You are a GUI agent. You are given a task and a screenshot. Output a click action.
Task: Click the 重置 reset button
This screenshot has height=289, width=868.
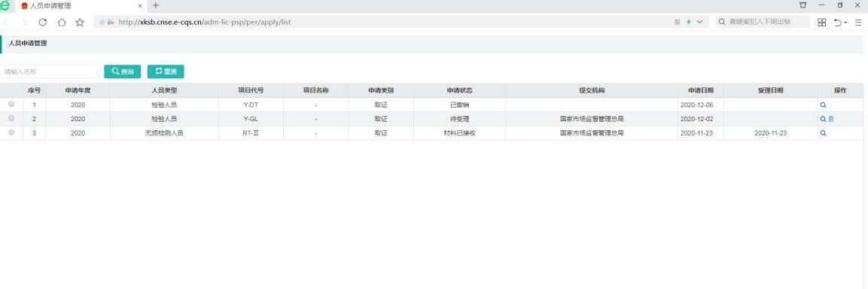pyautogui.click(x=166, y=72)
